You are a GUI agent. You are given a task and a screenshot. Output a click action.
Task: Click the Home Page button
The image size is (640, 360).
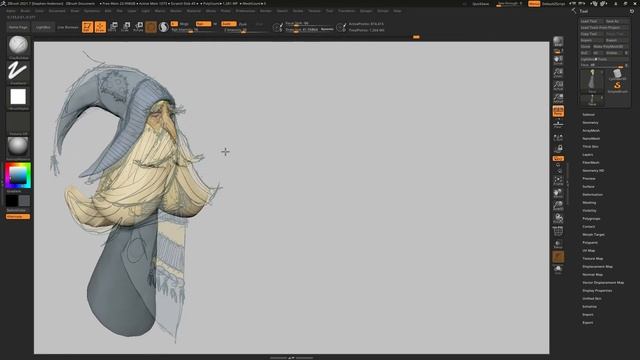coord(18,27)
